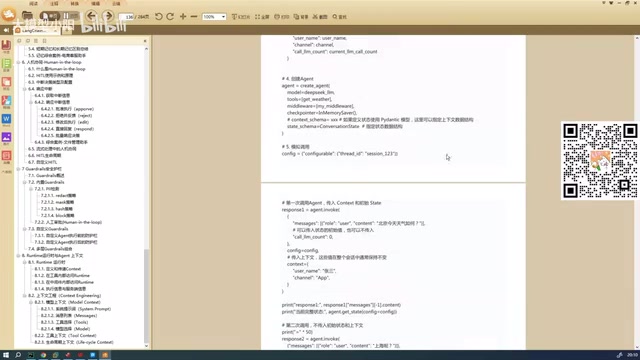The width and height of the screenshot is (640, 360).
Task: Click the orange rabbit application logo
Action: 9,15
